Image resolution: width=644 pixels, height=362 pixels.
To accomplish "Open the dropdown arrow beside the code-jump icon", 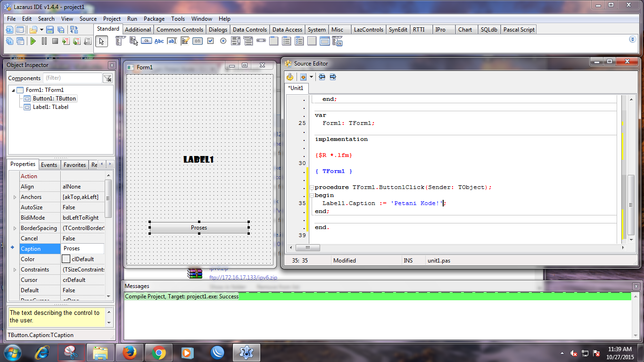I will point(312,77).
